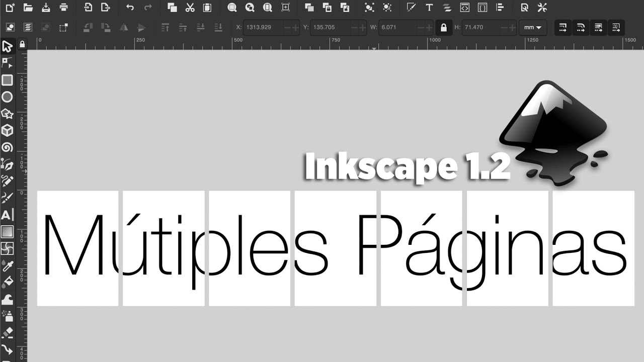Viewport: 644px width, 362px height.
Task: Duplicate the selected object
Action: point(309,8)
